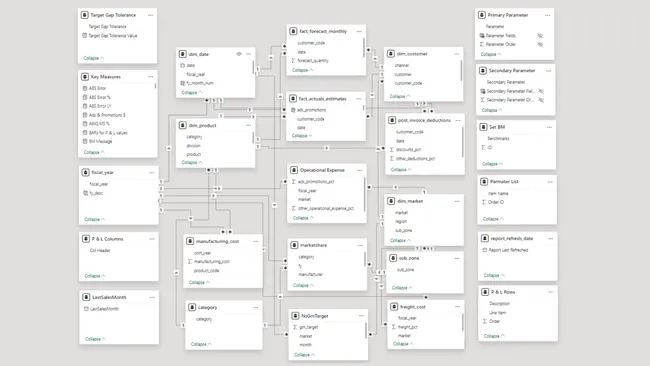Collapse the NsGmTarget table card
The height and width of the screenshot is (366, 650).
[x=304, y=355]
